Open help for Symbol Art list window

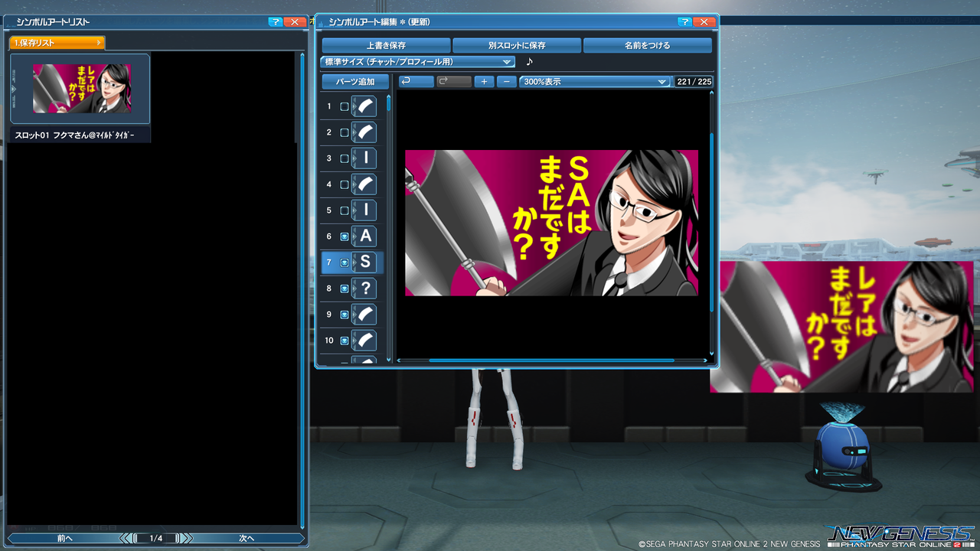click(276, 22)
